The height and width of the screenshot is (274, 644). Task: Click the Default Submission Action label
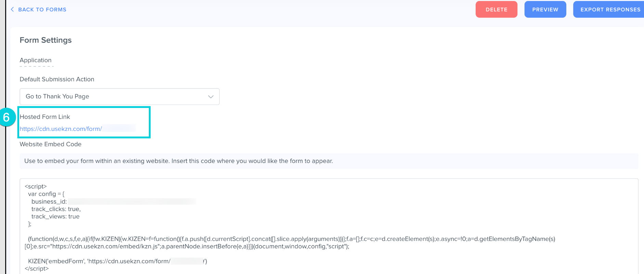(57, 79)
